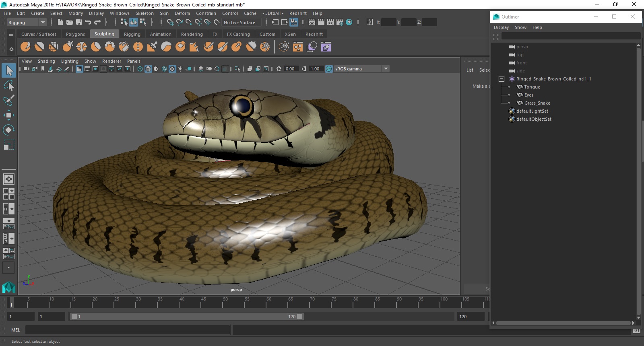Screen dimensions: 644x346
Task: Select the Smooth sculpting tool
Action: point(39,47)
